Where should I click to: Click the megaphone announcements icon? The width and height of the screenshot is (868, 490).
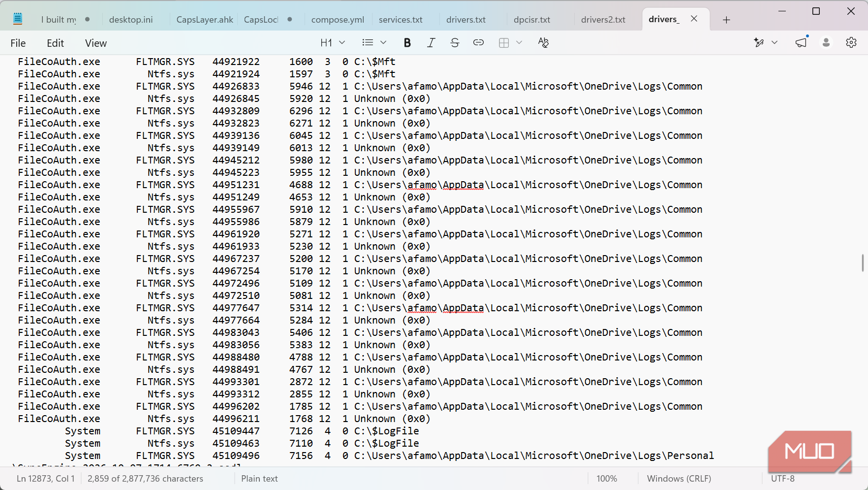click(802, 42)
